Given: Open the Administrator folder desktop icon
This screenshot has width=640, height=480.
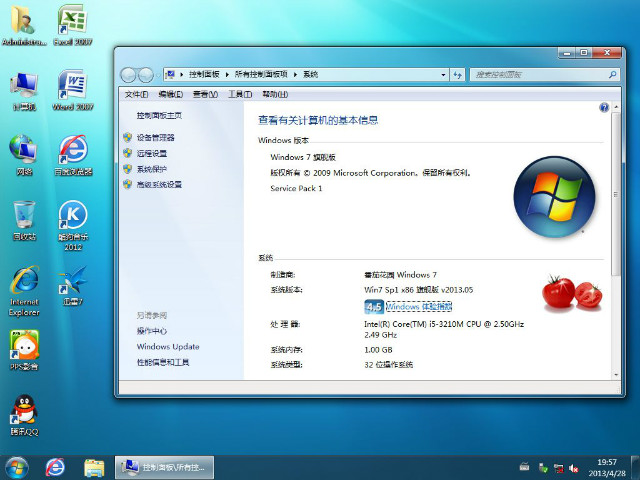Looking at the screenshot, I should coord(24,25).
